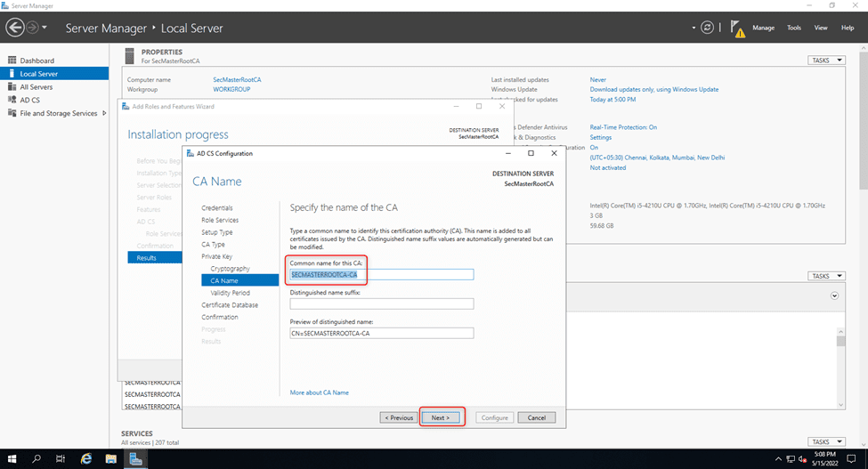868x469 pixels.
Task: Open More about CA Name link
Action: pos(320,392)
